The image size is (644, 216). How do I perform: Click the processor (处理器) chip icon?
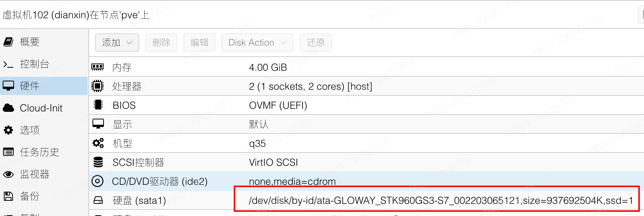click(x=97, y=86)
